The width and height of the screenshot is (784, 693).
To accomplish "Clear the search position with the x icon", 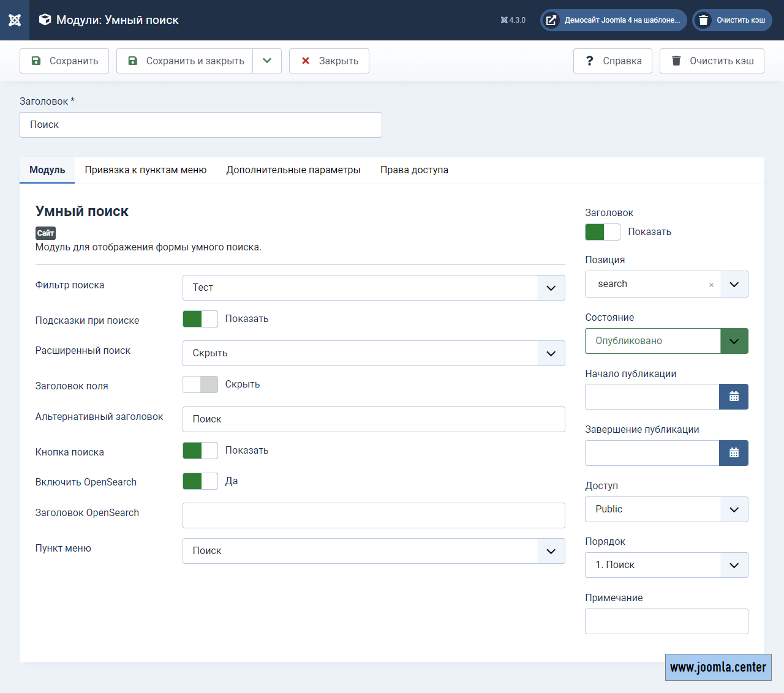I will coord(711,285).
